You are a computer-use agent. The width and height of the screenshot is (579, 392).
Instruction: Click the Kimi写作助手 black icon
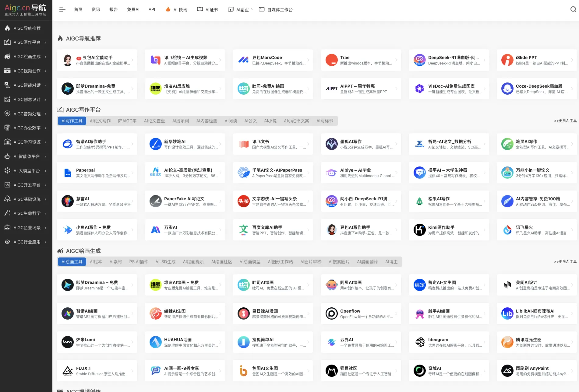pyautogui.click(x=420, y=230)
